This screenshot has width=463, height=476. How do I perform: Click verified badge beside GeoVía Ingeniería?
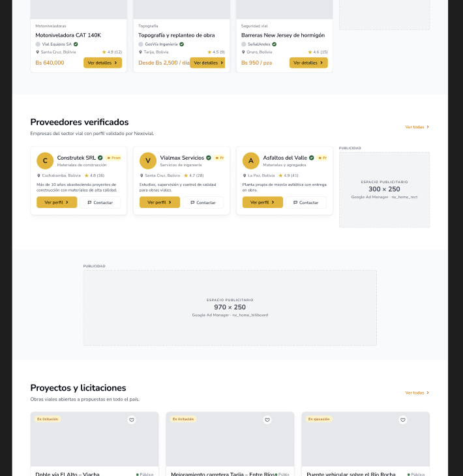pos(181,44)
